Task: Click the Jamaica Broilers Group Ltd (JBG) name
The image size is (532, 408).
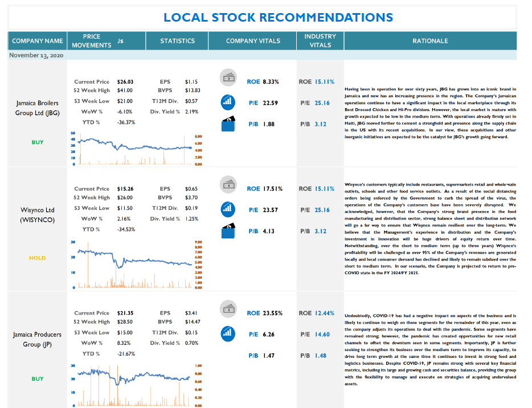Action: pyautogui.click(x=38, y=108)
